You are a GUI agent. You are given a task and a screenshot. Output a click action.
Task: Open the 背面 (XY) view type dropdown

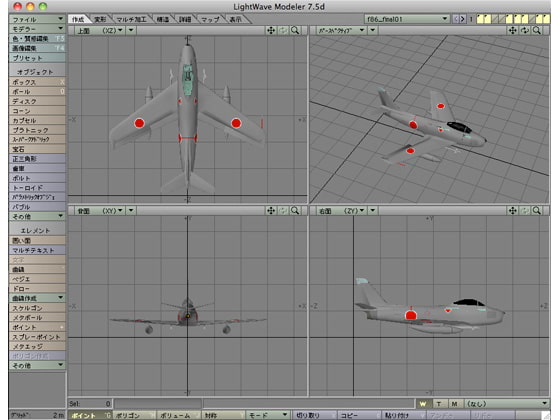tap(99, 211)
